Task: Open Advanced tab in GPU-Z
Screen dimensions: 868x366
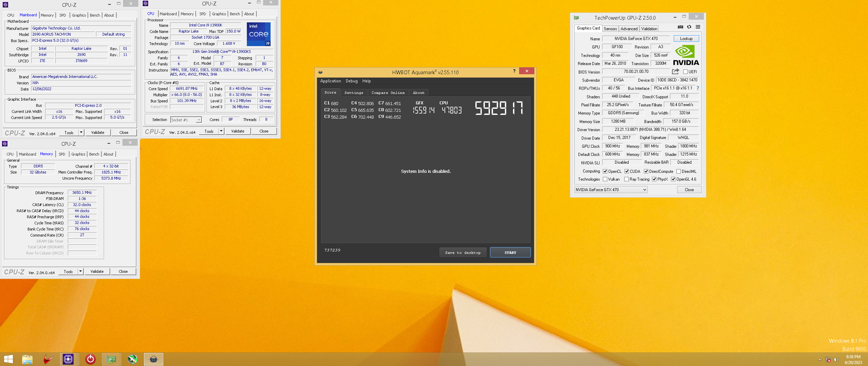Action: (x=629, y=29)
